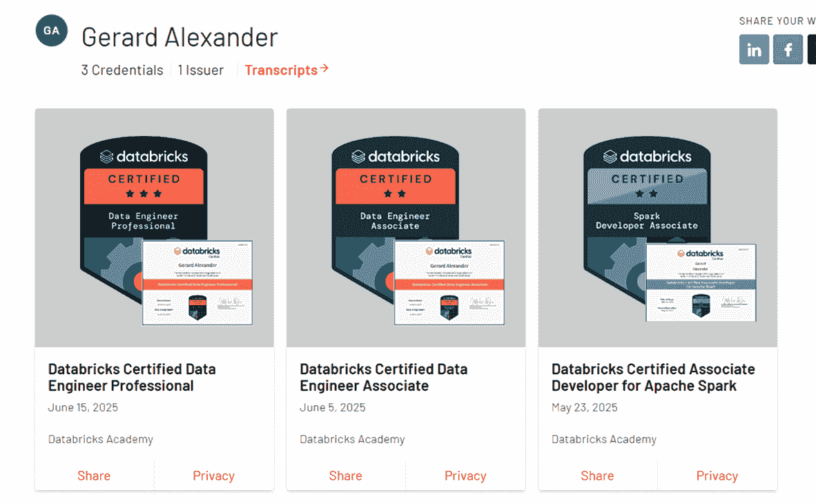Share the Data Engineer Professional credential
This screenshot has width=816, height=504.
point(94,476)
